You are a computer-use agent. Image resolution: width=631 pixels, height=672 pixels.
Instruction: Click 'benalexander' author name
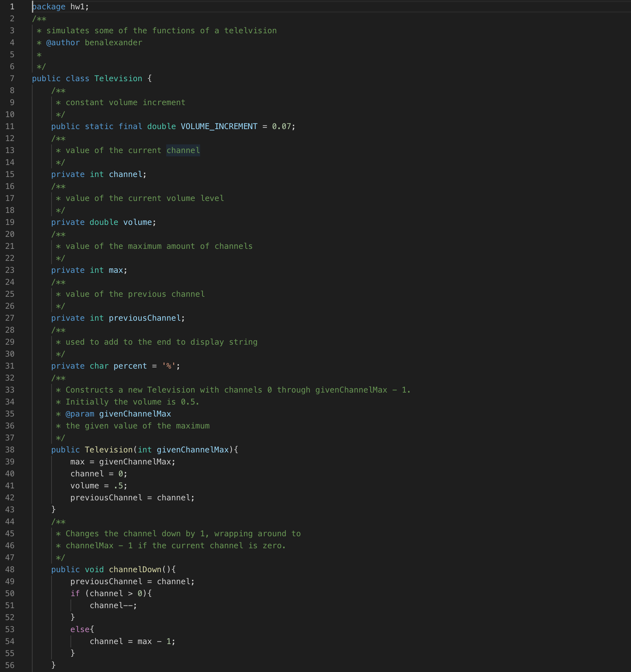coord(113,43)
